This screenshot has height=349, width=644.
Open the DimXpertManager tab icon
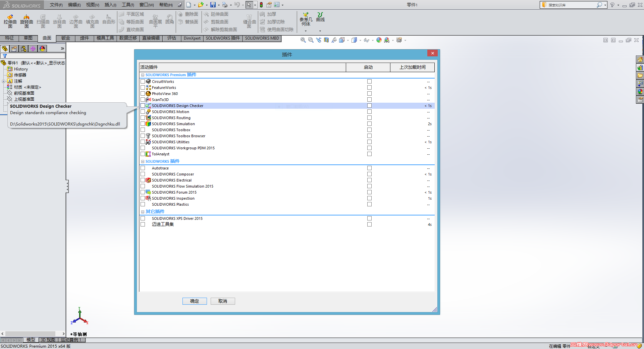pos(33,49)
